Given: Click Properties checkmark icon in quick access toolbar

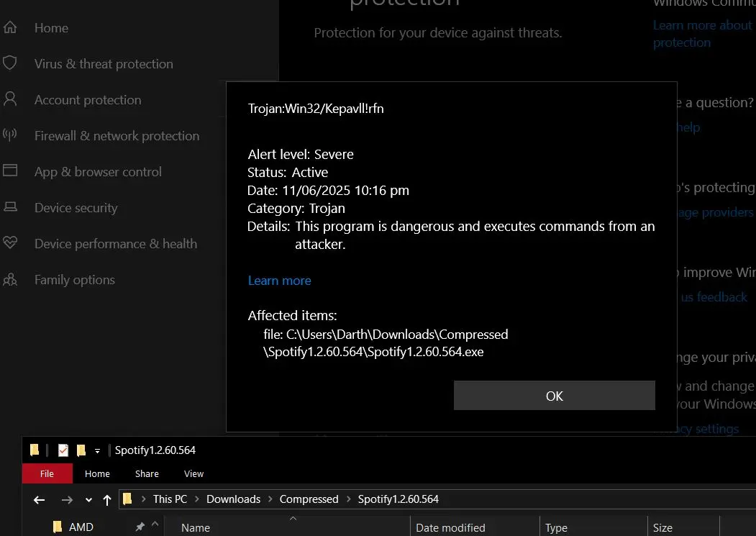Looking at the screenshot, I should [63, 450].
